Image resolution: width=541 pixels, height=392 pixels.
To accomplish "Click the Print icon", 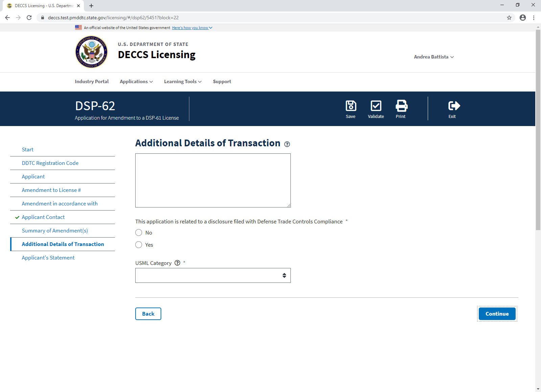I will pos(401,106).
